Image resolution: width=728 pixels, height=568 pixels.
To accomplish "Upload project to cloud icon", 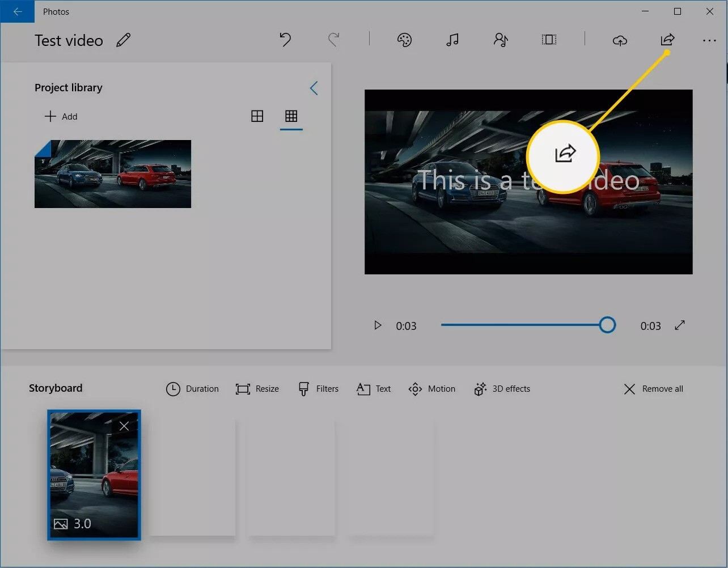I will coord(620,40).
